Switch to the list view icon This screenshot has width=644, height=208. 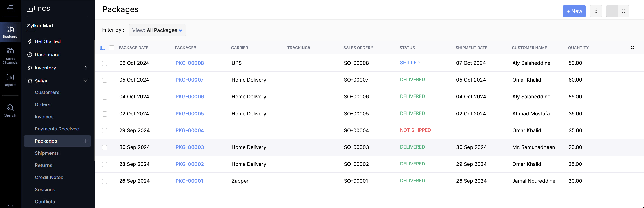click(x=611, y=11)
